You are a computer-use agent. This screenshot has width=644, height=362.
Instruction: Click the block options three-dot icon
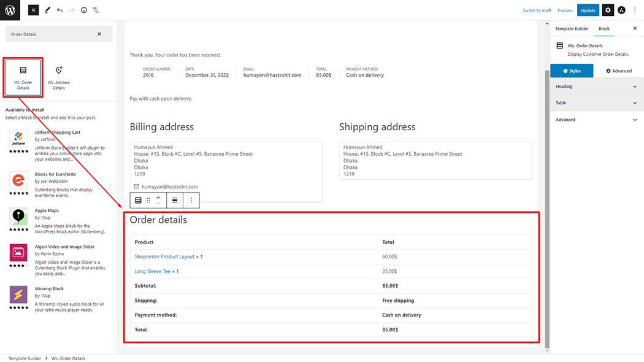(191, 200)
